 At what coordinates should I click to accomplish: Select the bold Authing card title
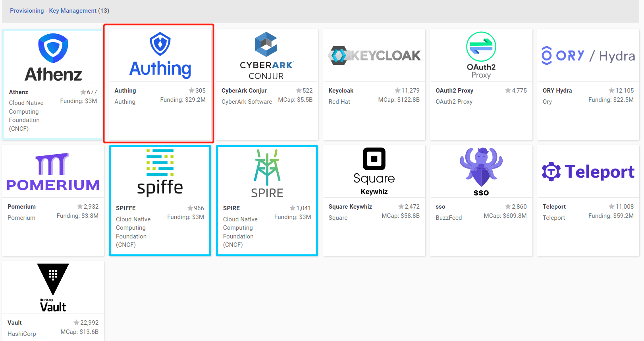point(125,91)
